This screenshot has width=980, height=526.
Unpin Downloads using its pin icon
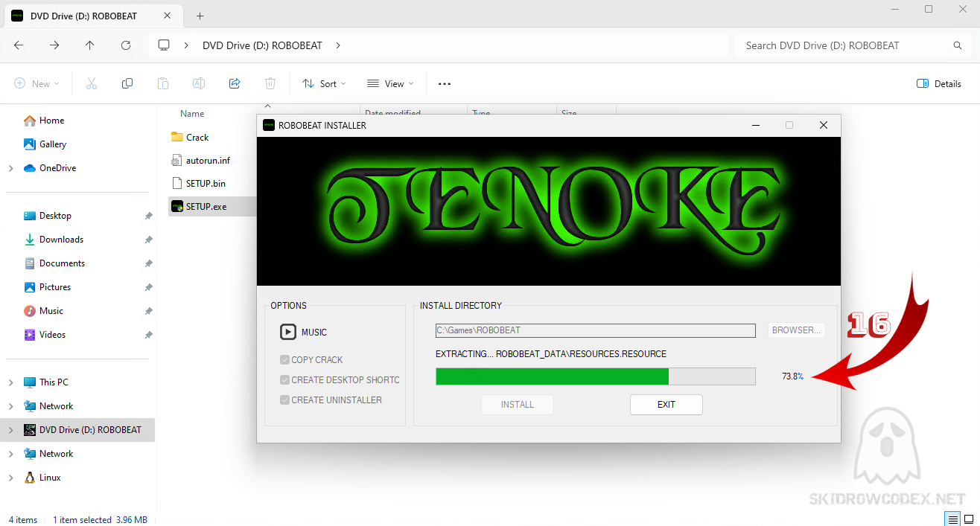tap(148, 240)
